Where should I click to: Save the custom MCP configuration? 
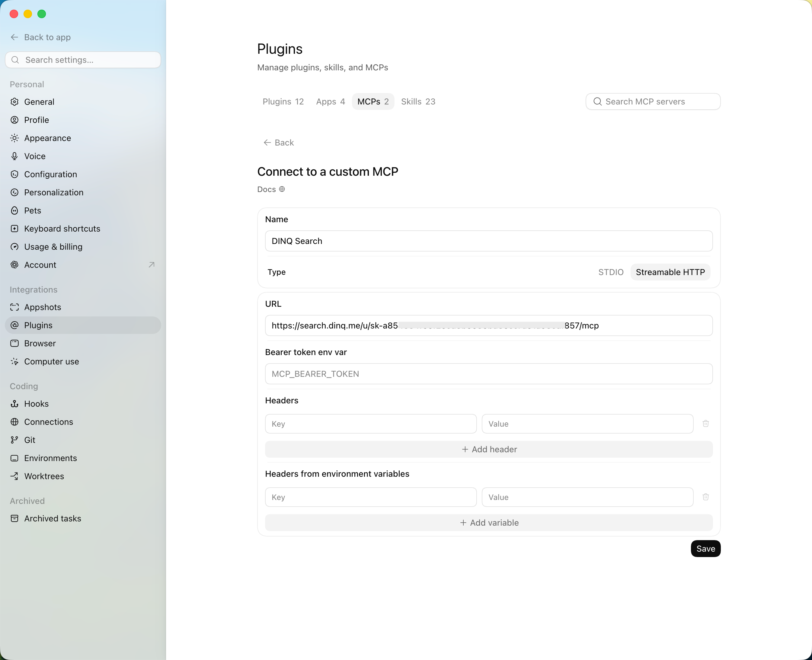tap(705, 549)
